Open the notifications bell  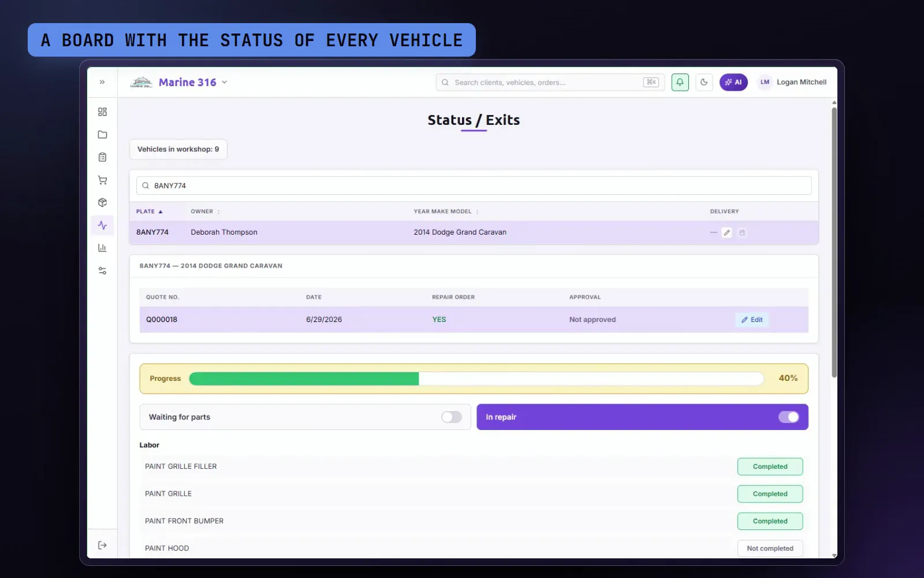tap(680, 82)
